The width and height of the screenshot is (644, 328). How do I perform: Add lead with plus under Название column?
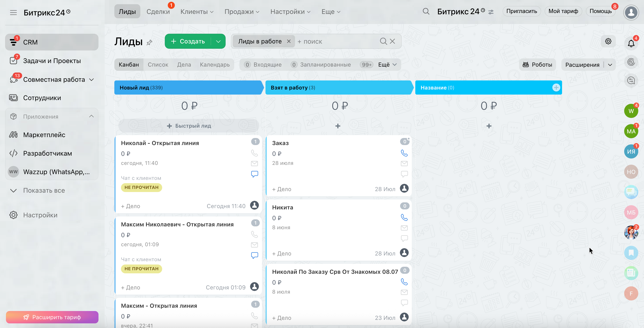[x=489, y=126]
